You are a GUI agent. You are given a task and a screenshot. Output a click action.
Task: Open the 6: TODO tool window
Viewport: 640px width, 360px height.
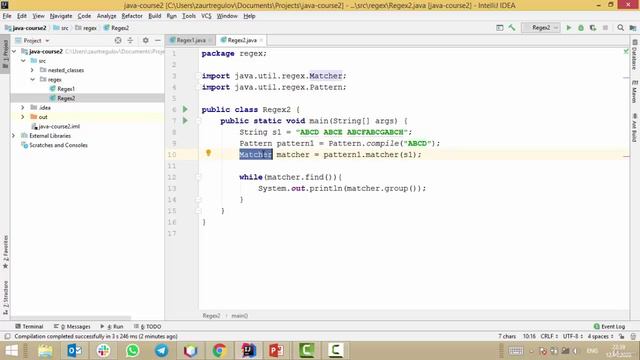pos(147,327)
